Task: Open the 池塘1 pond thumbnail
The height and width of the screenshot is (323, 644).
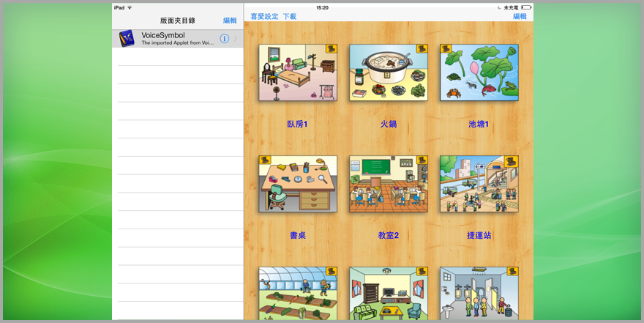Action: point(479,73)
